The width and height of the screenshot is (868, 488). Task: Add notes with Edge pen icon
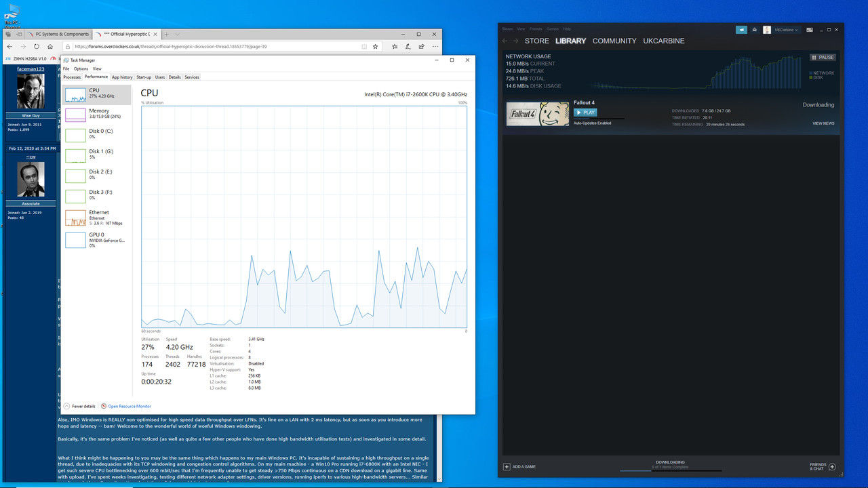(x=408, y=47)
